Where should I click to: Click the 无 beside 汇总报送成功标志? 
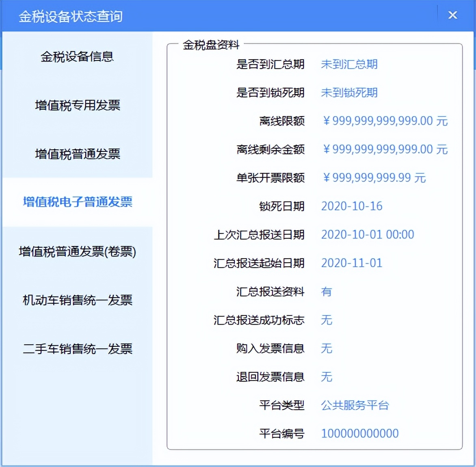327,320
